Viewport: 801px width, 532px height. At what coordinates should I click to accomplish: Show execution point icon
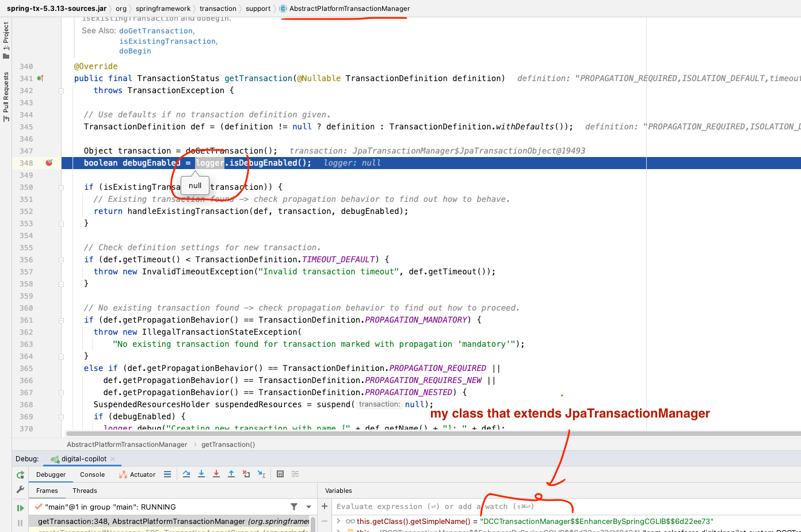pyautogui.click(x=167, y=474)
